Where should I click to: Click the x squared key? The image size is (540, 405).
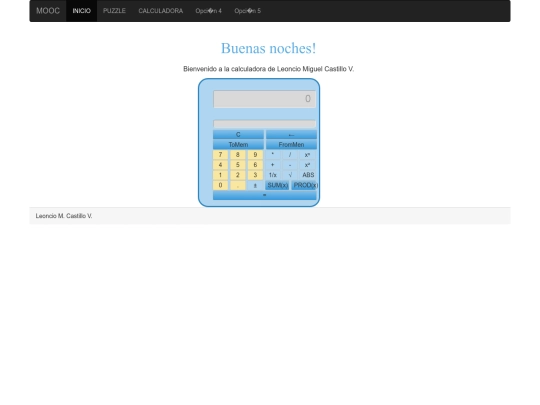[308, 165]
